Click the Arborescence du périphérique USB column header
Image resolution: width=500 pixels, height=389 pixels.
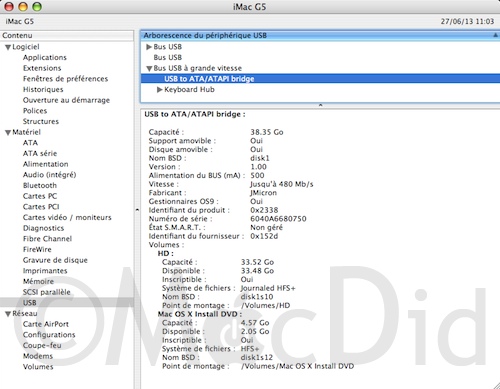(x=320, y=35)
